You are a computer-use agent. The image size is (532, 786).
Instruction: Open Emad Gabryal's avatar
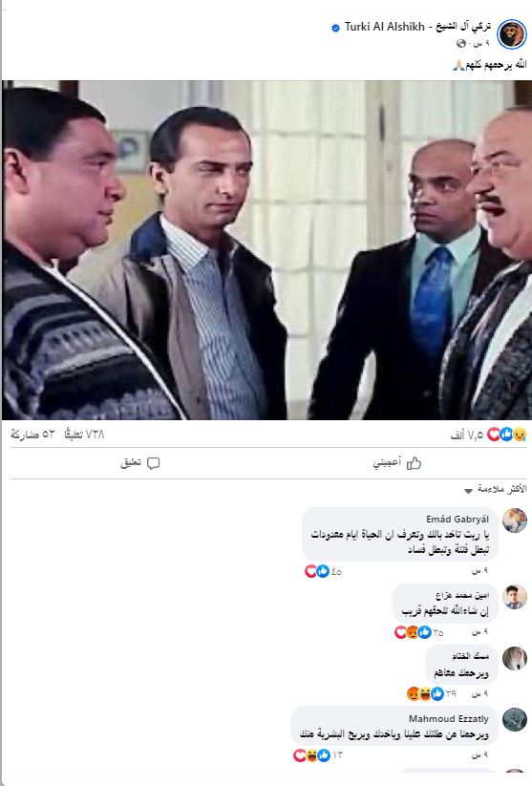click(x=515, y=520)
